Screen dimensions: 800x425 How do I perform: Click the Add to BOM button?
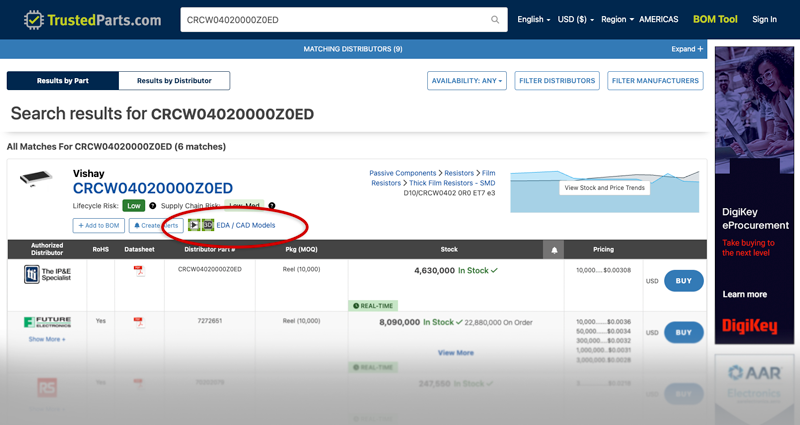pos(98,226)
